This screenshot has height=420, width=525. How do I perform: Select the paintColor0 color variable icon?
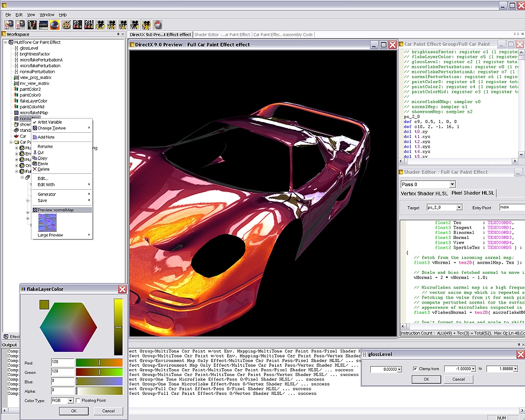[x=15, y=95]
